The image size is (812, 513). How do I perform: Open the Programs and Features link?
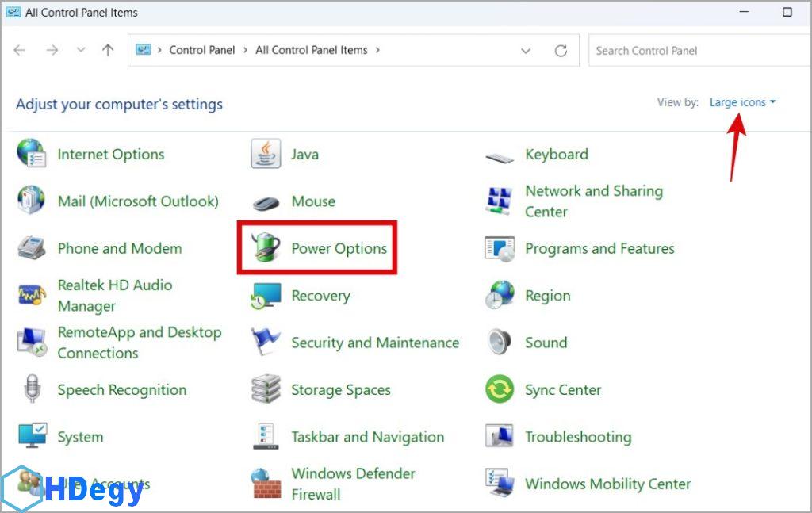[599, 248]
